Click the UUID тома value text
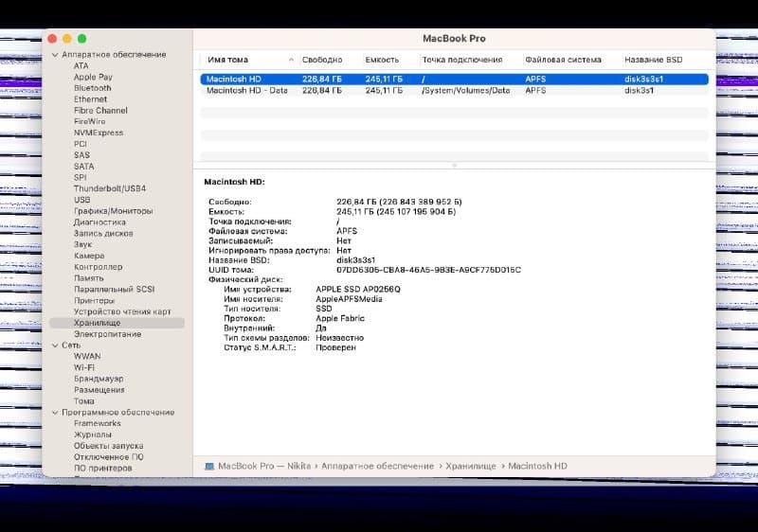 tap(429, 270)
